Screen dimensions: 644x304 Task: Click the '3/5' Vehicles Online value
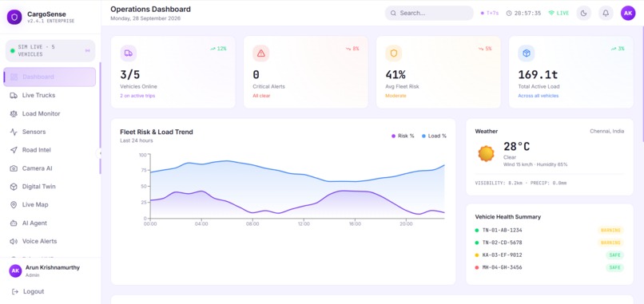click(x=129, y=75)
